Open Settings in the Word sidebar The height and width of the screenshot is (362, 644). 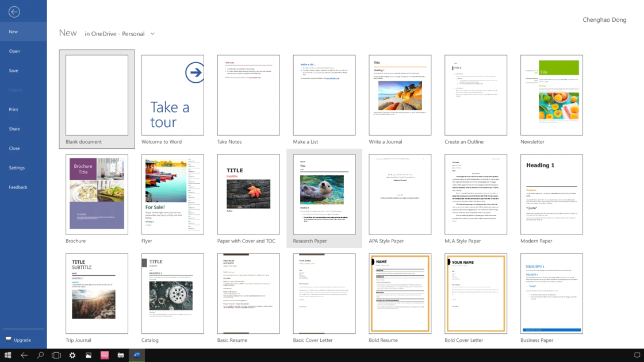pyautogui.click(x=17, y=168)
